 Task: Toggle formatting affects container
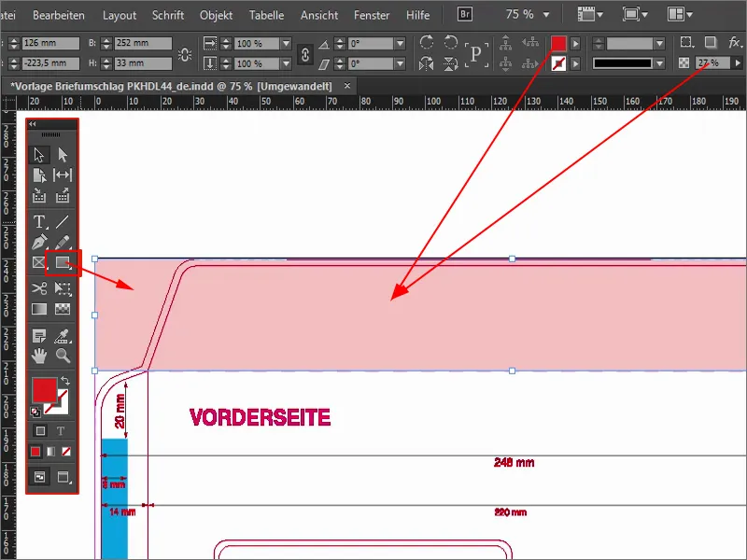click(x=40, y=431)
